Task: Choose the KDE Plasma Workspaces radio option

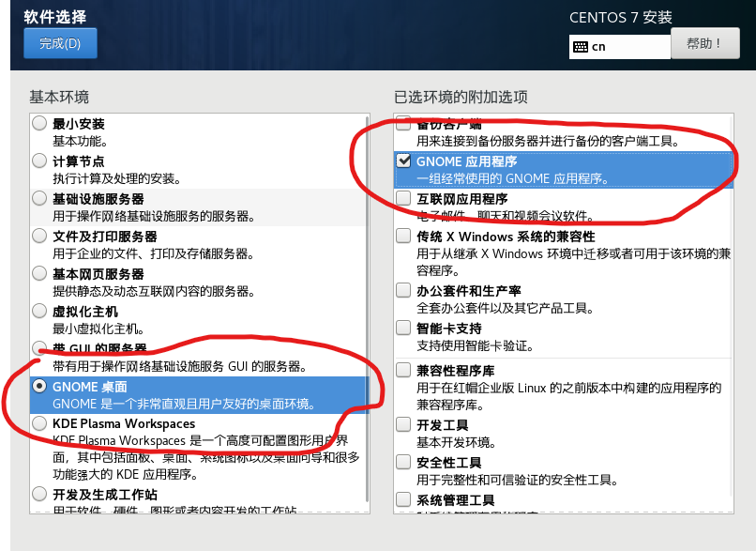Action: point(39,423)
